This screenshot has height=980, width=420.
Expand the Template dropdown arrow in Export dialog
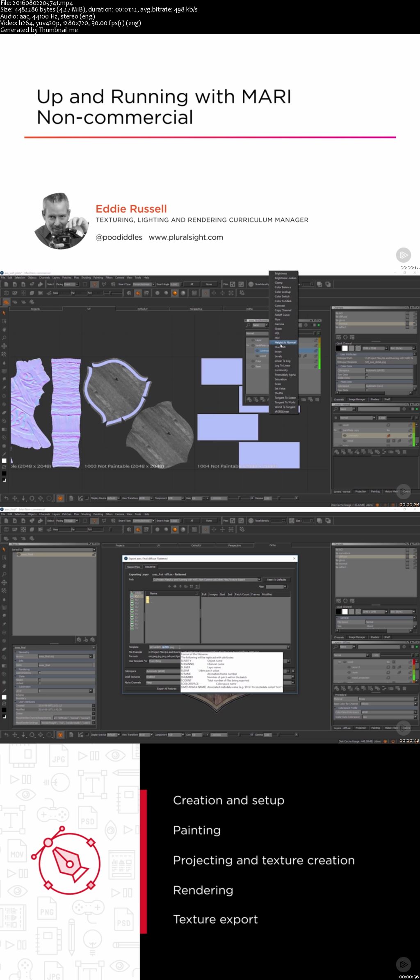coord(289,647)
